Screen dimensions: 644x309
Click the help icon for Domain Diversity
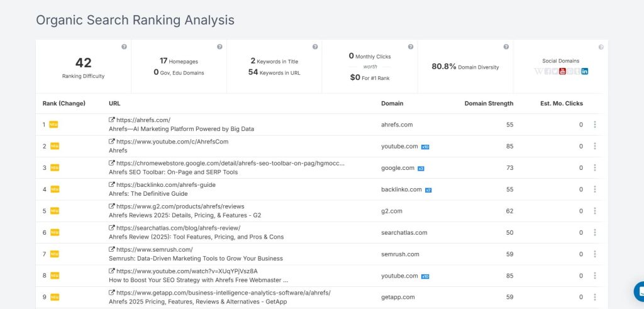click(506, 47)
